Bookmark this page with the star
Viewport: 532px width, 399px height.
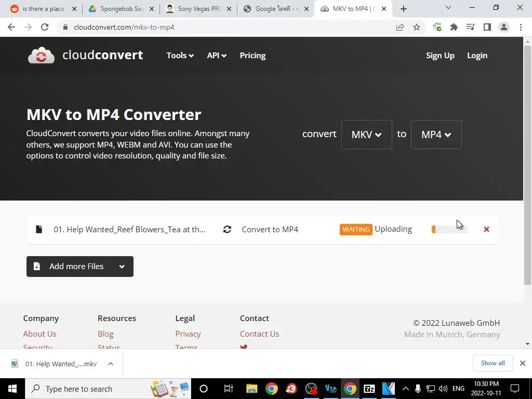(x=417, y=27)
